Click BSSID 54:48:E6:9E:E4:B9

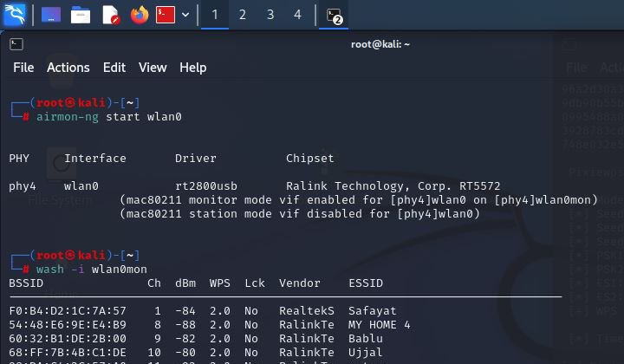point(68,325)
